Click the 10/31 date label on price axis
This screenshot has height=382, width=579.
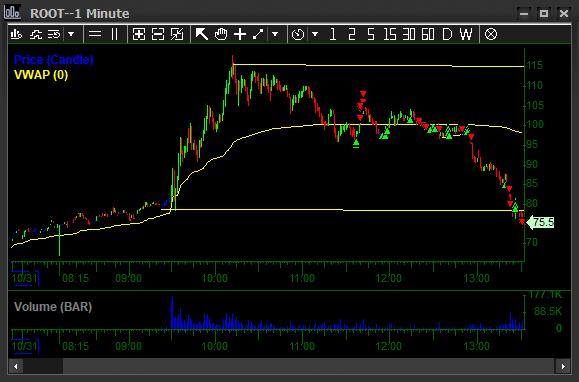[24, 278]
